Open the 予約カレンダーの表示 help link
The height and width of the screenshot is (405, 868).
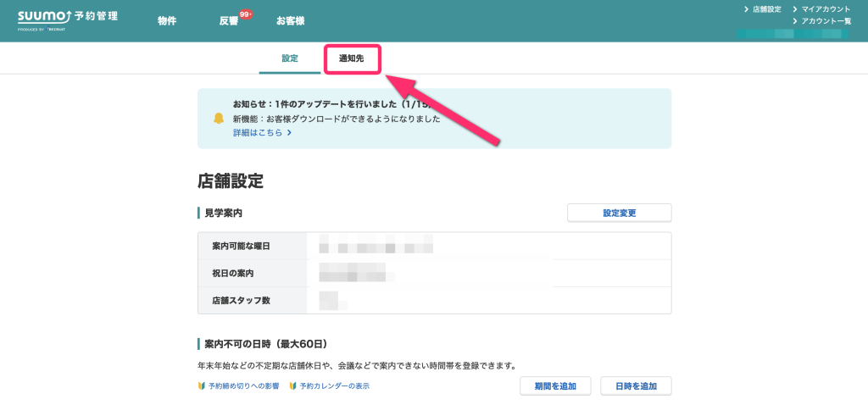coord(334,386)
